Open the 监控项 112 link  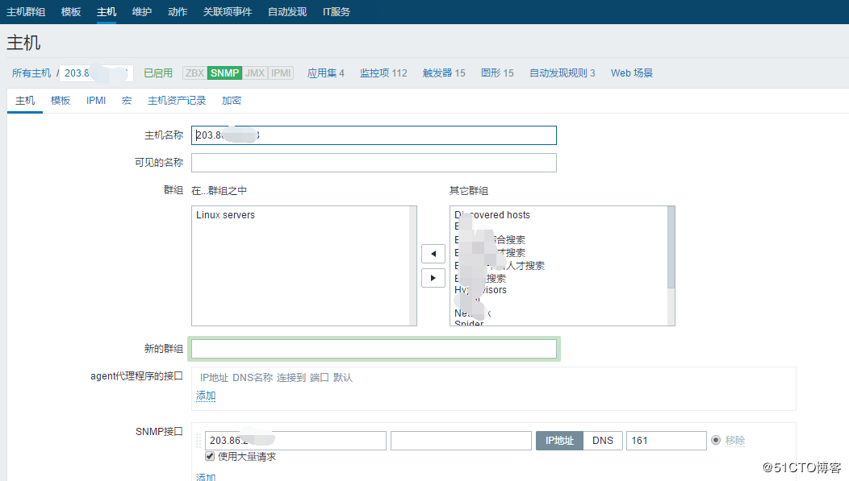(383, 73)
